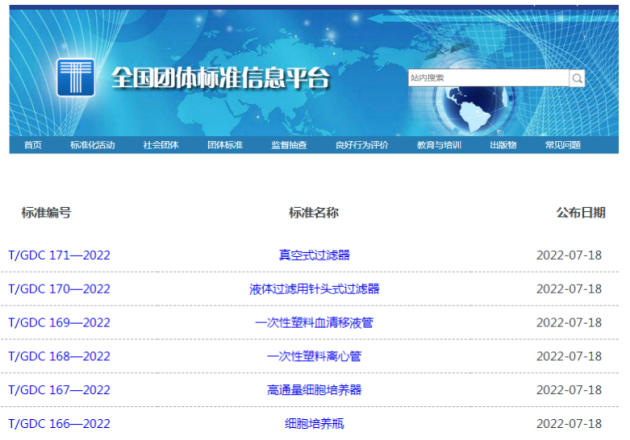Click the T/GDC 169—2022 number link

[x=59, y=322]
